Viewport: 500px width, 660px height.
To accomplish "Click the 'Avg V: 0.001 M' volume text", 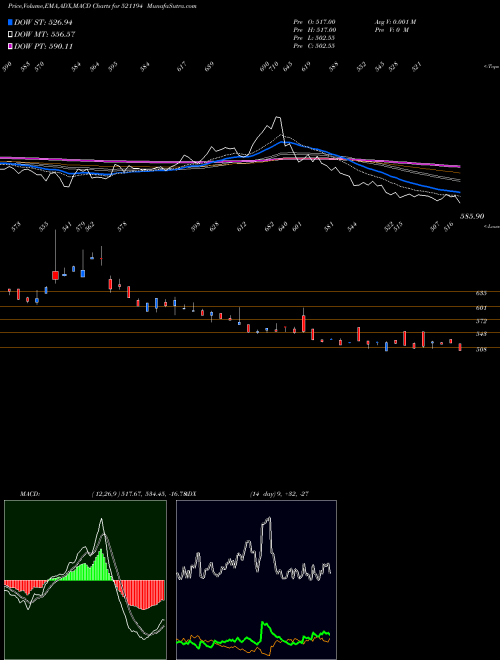I will (395, 22).
